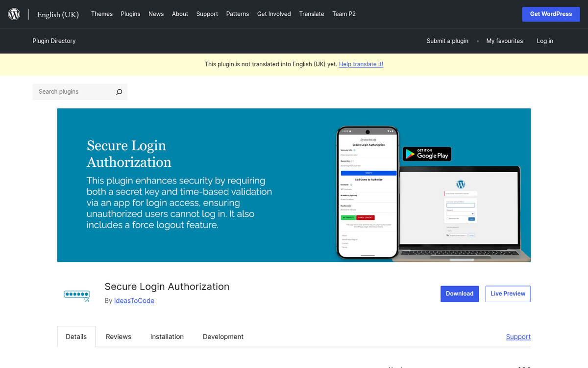Viewport: 588px width, 368px height.
Task: Open the Themes menu item
Action: [101, 14]
